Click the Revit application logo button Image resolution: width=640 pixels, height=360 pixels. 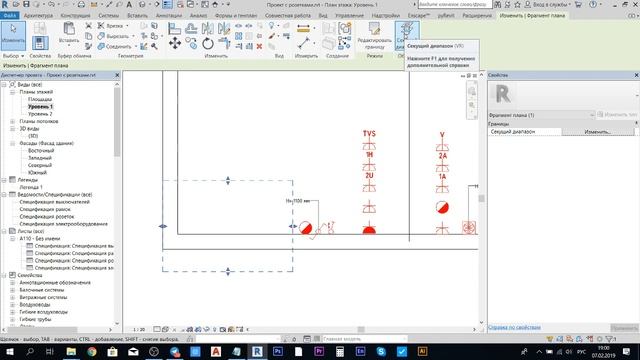click(5, 4)
